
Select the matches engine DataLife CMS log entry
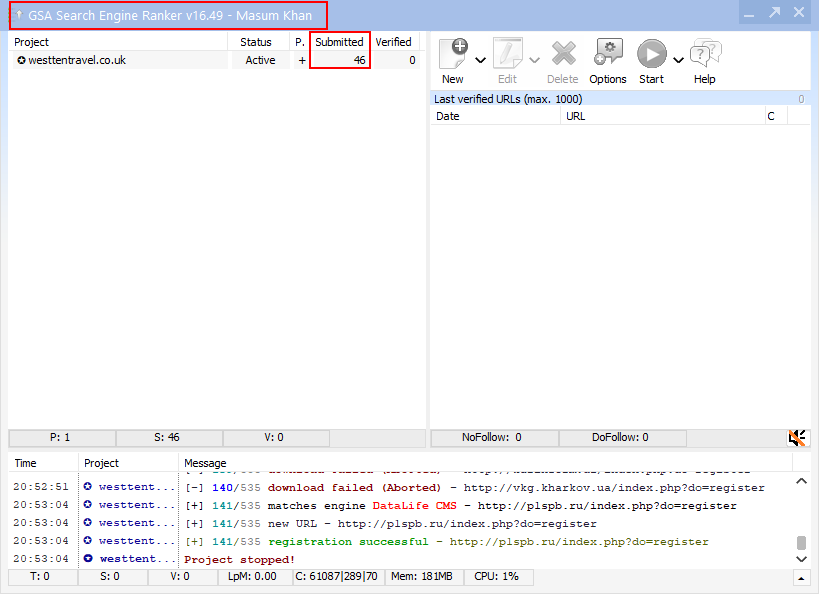[x=401, y=505]
